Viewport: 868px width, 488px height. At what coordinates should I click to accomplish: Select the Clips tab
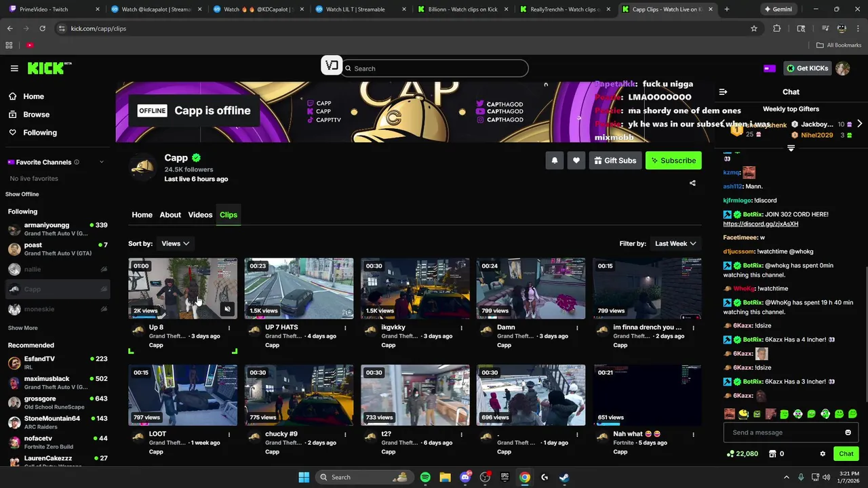229,215
